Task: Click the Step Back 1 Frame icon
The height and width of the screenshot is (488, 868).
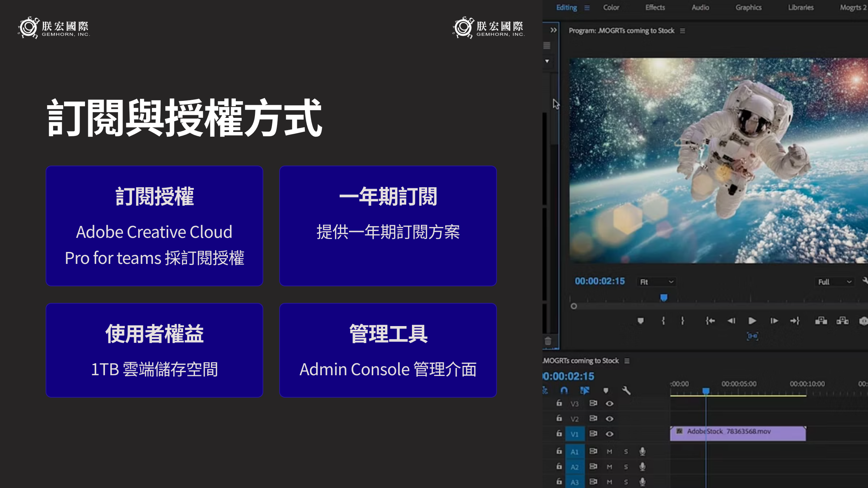Action: 731,321
